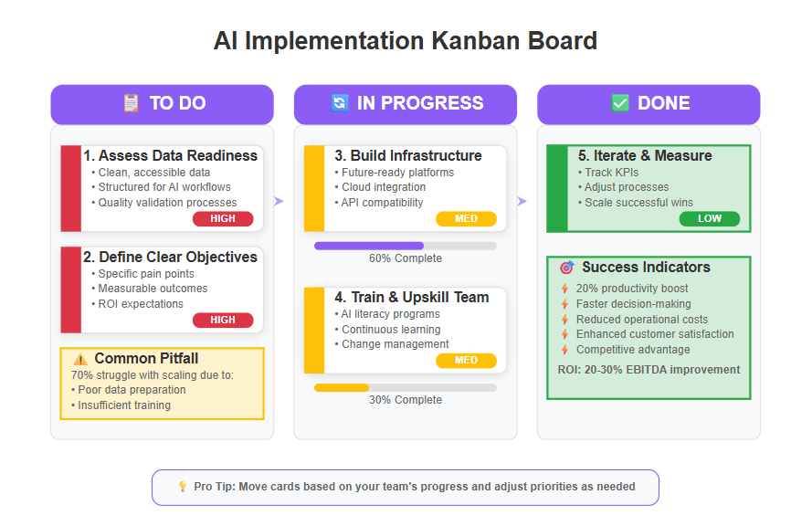The height and width of the screenshot is (526, 812).
Task: Click the LOW badge on Iterate & Measure
Action: (x=710, y=218)
